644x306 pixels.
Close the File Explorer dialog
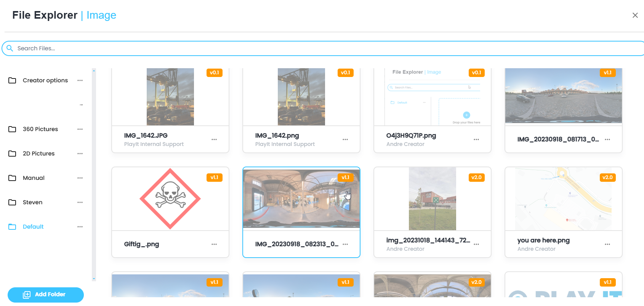(635, 15)
